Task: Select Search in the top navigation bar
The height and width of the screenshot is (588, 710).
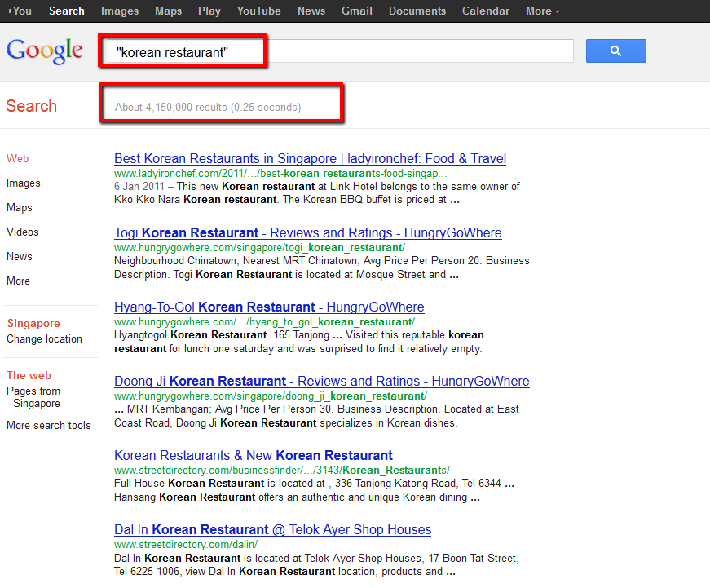Action: 67,11
